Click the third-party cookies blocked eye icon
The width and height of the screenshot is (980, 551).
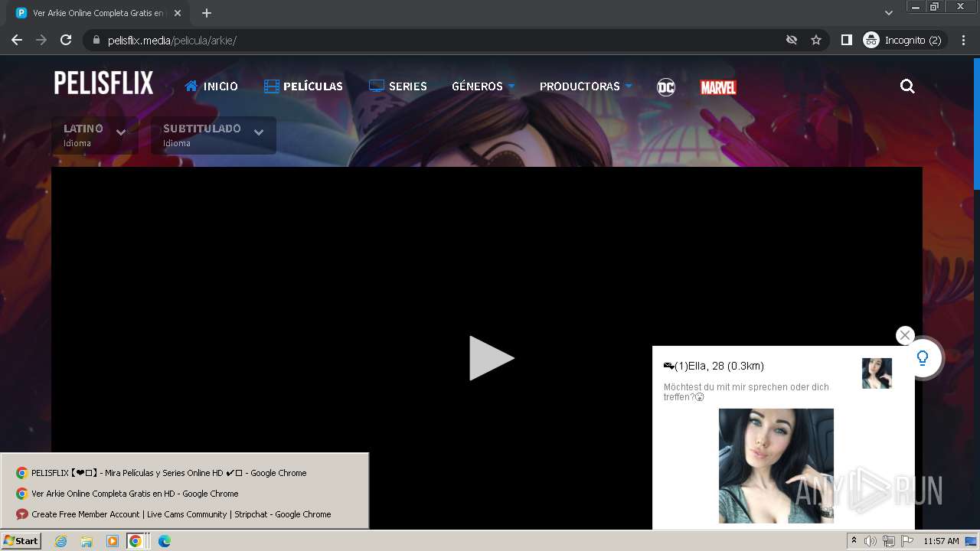[792, 40]
